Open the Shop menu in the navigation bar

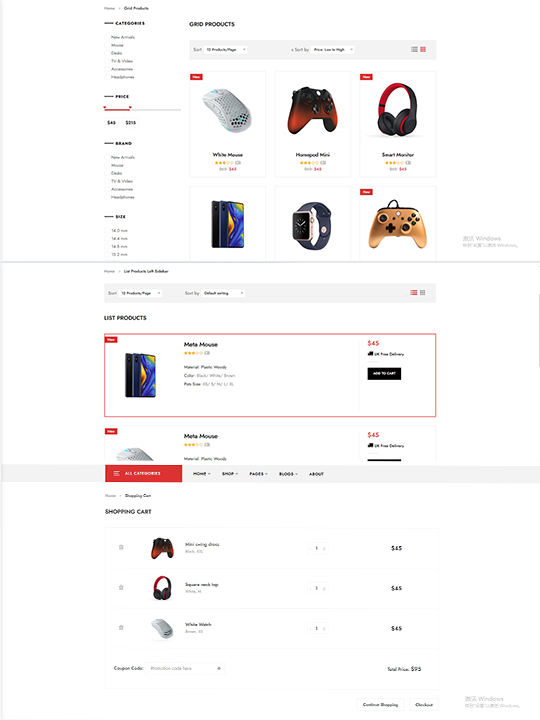pyautogui.click(x=230, y=473)
